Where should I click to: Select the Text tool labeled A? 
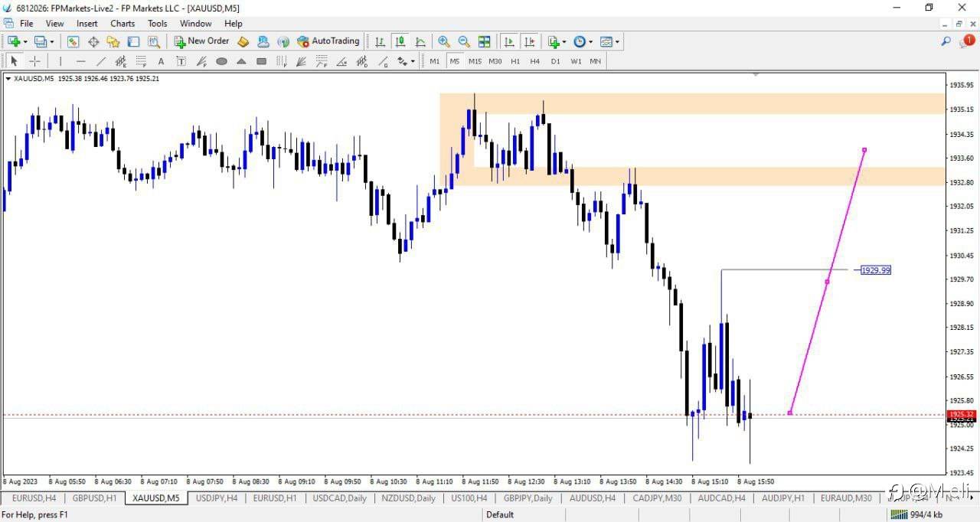pos(161,61)
